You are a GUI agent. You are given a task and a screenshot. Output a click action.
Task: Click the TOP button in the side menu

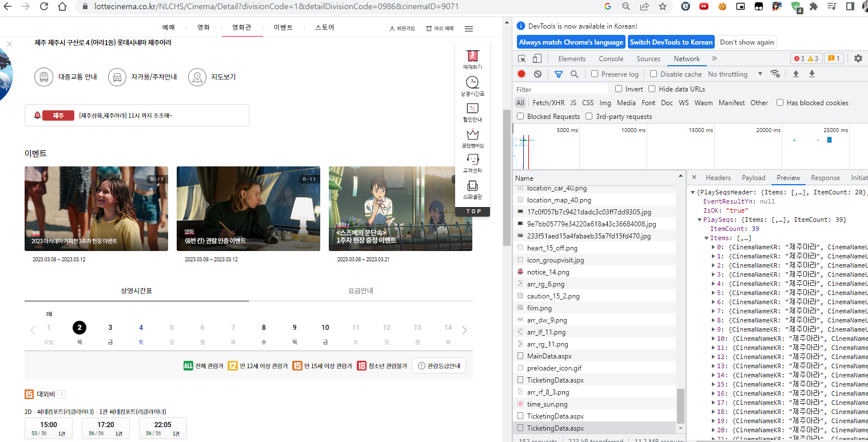tap(472, 211)
